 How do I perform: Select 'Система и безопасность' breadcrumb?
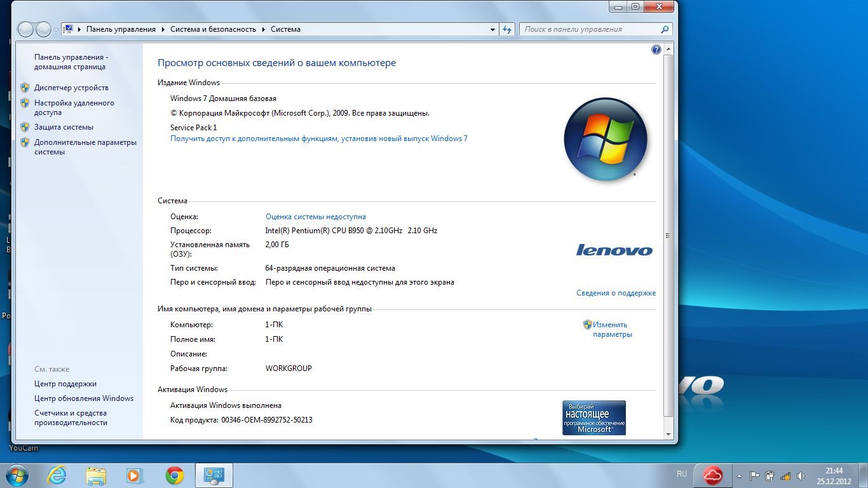click(x=213, y=29)
